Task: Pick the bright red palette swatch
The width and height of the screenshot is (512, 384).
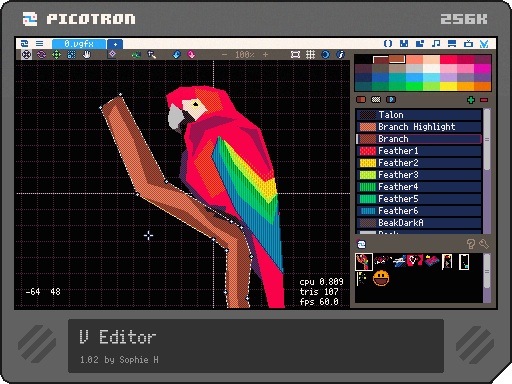Action: pos(449,60)
